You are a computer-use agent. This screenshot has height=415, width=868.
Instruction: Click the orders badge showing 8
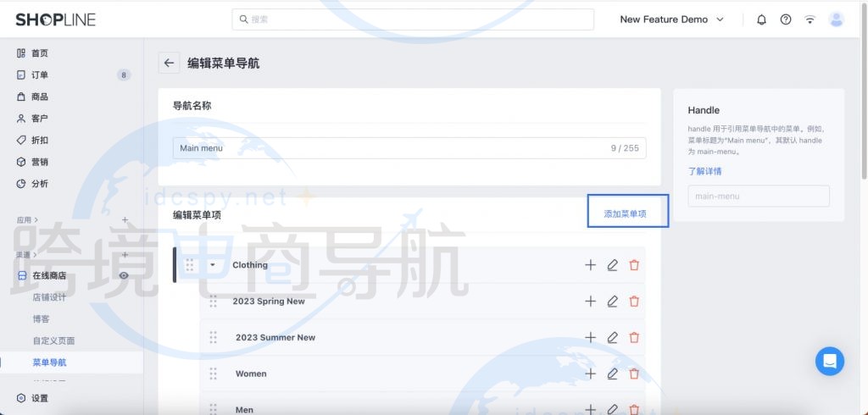coord(124,75)
